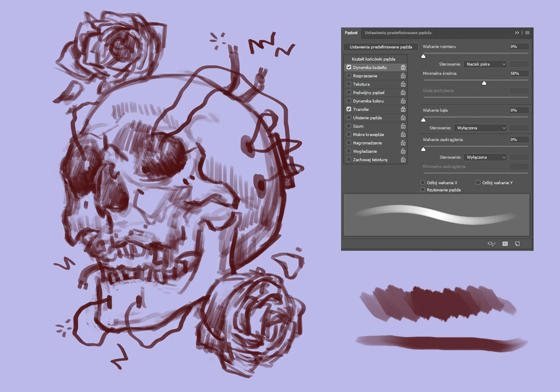
Task: Select Kształt końcówki pędzla section
Action: pyautogui.click(x=374, y=59)
